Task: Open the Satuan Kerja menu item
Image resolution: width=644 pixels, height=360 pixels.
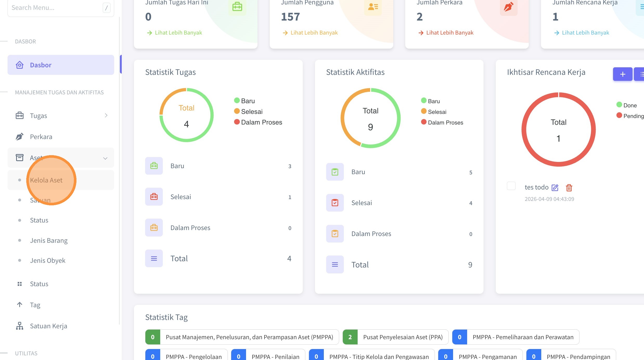Action: pos(61,326)
